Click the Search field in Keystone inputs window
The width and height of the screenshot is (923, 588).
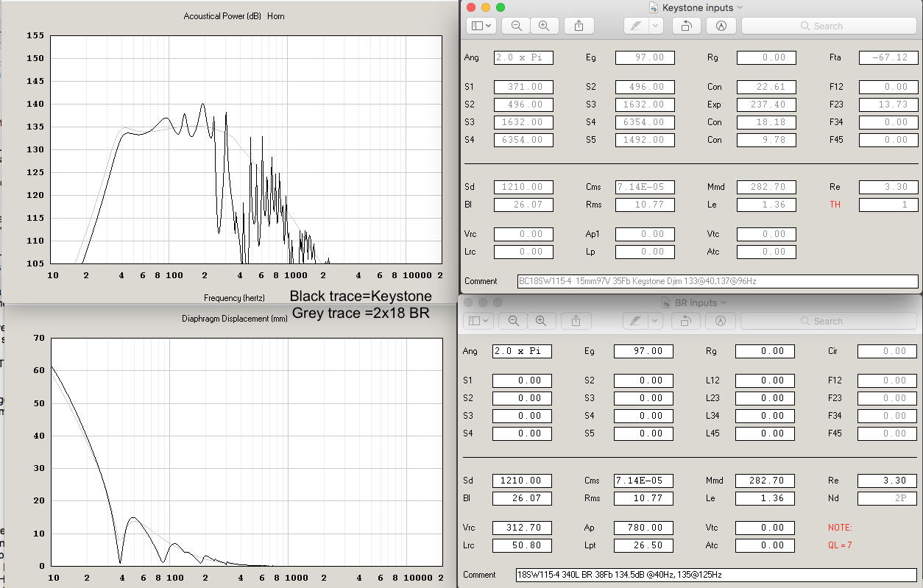pyautogui.click(x=829, y=26)
